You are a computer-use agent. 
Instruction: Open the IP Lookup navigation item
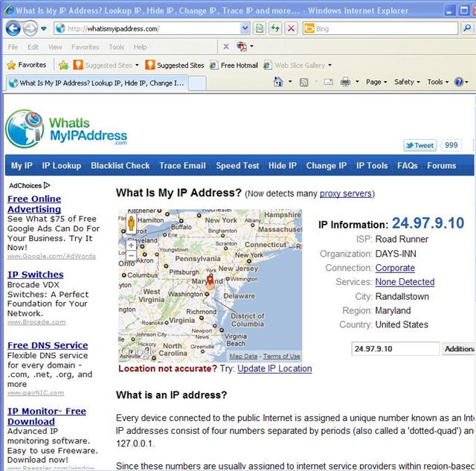62,165
